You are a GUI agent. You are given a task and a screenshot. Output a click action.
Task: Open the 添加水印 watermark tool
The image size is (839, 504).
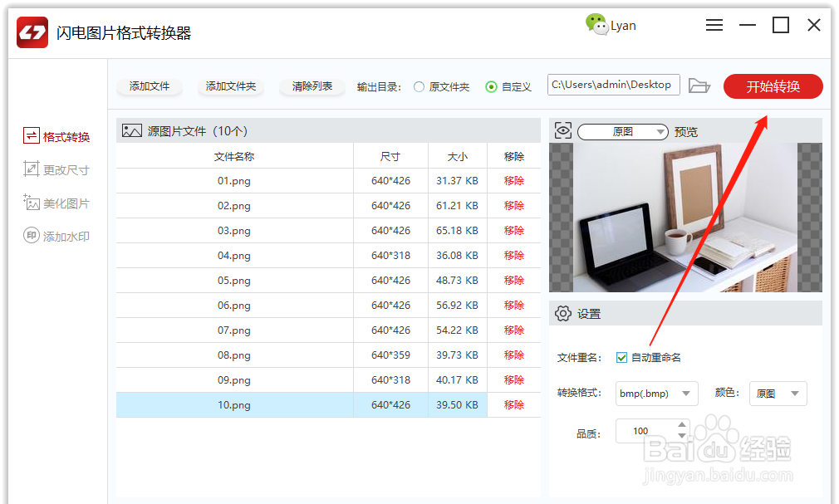56,235
